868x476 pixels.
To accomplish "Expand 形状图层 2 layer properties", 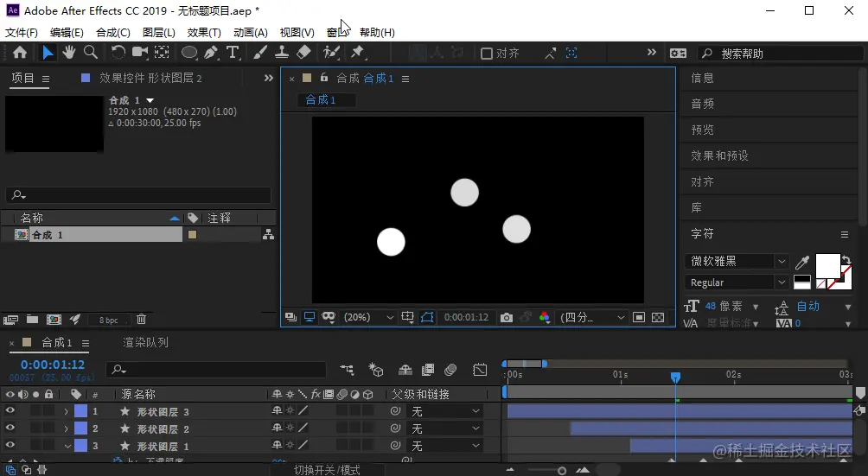I will tap(67, 428).
